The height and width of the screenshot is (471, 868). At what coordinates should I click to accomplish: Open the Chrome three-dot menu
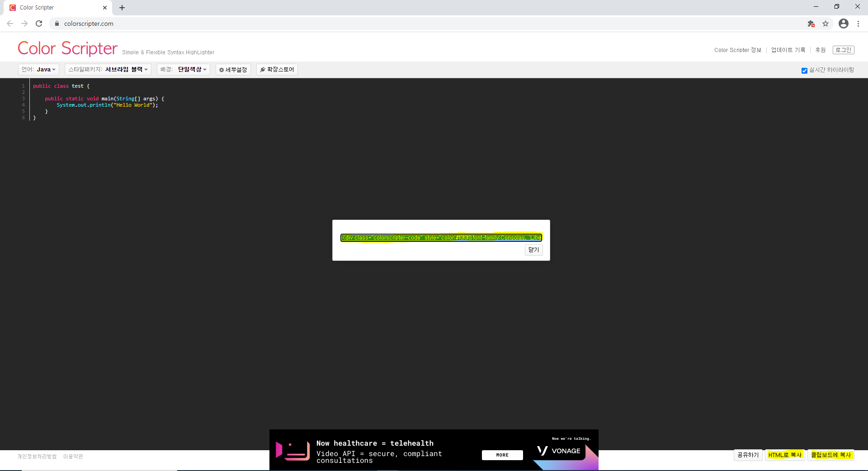(858, 24)
